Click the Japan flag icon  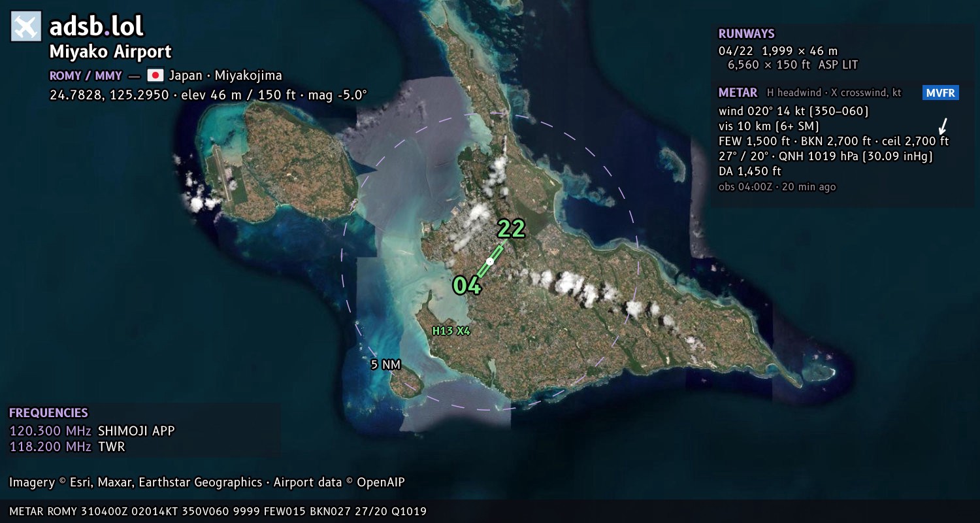155,75
